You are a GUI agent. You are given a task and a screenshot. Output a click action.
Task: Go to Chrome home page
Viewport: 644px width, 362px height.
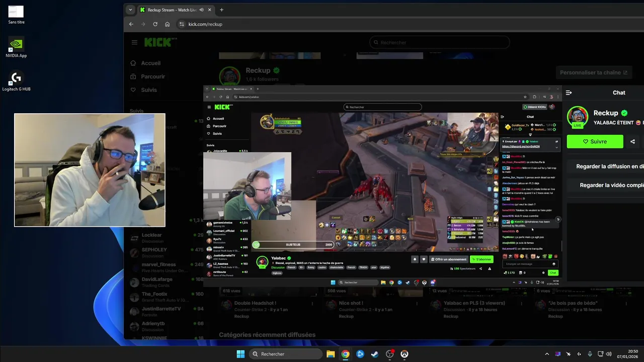click(x=167, y=24)
